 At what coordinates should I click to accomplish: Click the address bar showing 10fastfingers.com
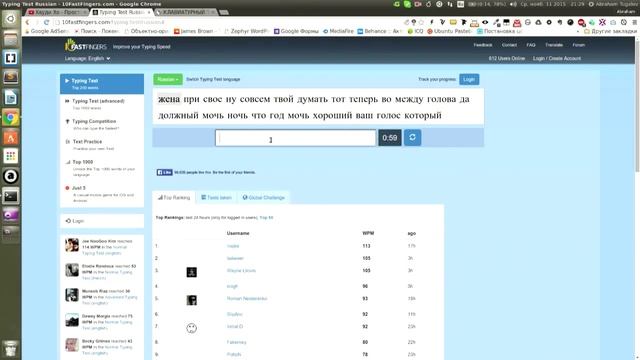tap(229, 22)
